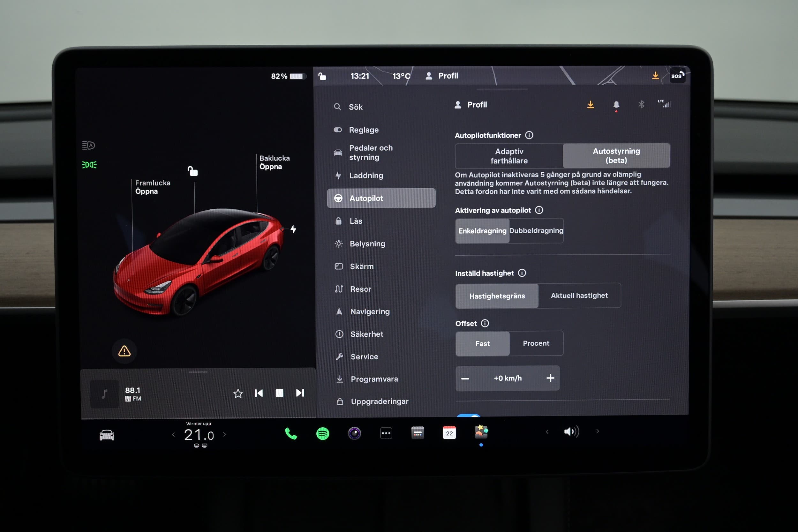Tap the green parking lights icon

(89, 165)
